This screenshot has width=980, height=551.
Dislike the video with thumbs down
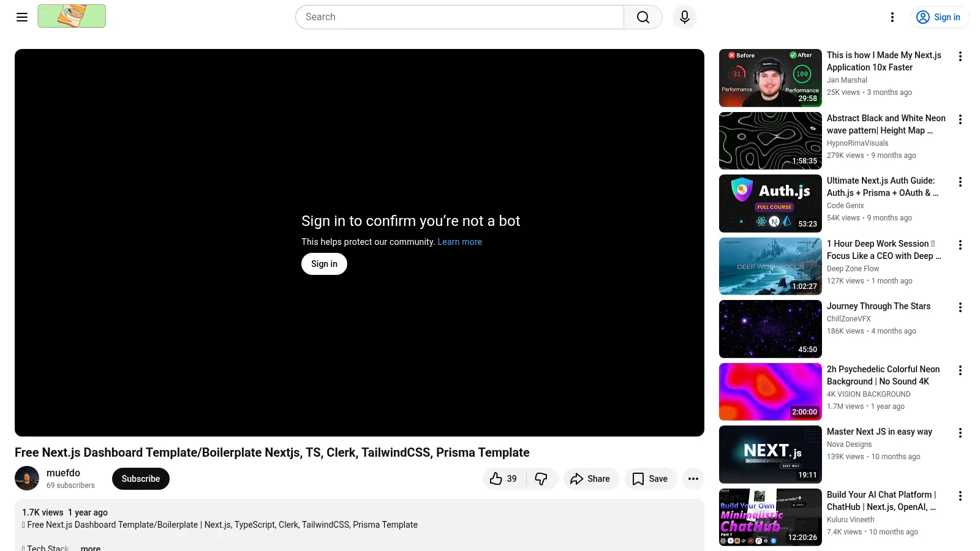coord(541,479)
